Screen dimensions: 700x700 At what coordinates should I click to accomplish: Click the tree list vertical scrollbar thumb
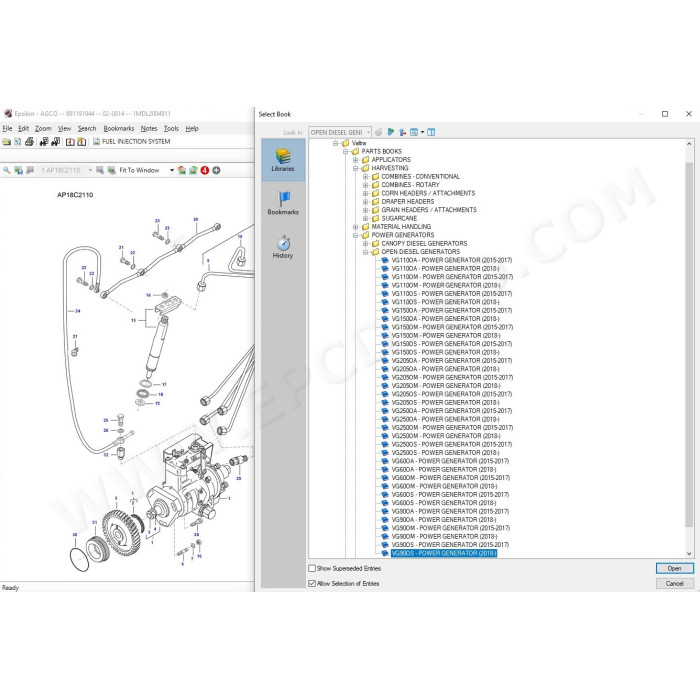689,344
